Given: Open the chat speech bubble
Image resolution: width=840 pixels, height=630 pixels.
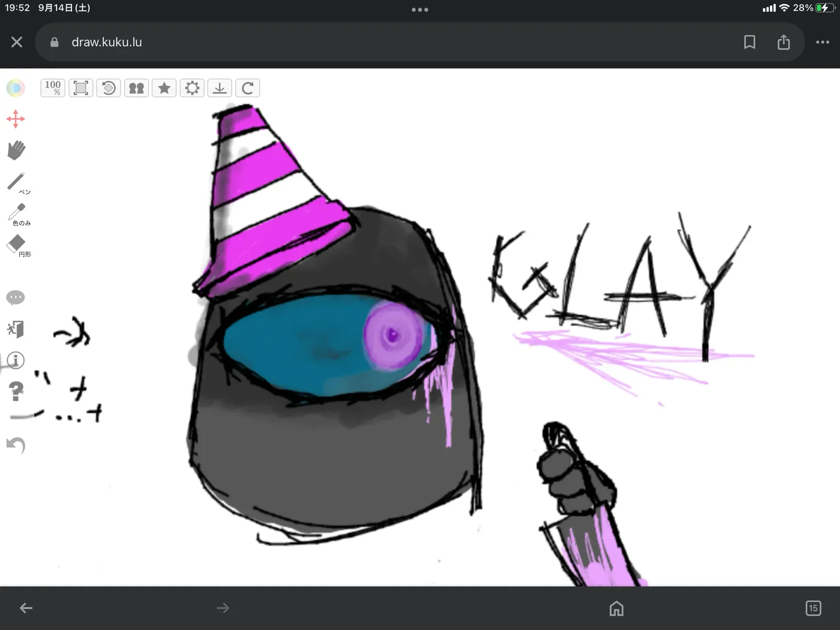Looking at the screenshot, I should pos(16,297).
